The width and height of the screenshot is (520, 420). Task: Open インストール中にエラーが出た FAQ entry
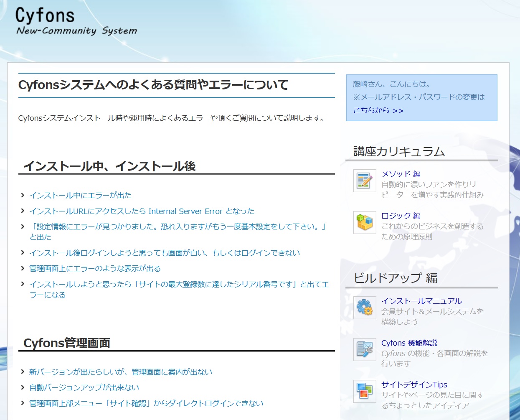pos(80,195)
